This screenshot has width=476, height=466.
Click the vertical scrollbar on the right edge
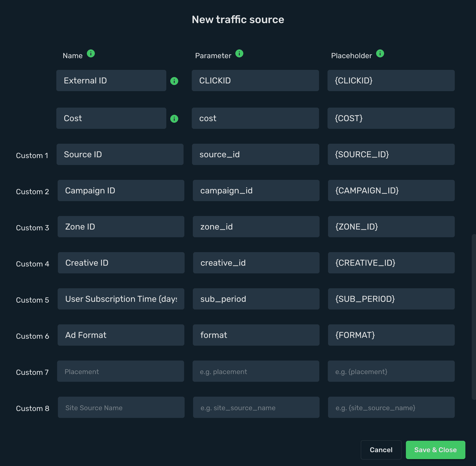[474, 317]
